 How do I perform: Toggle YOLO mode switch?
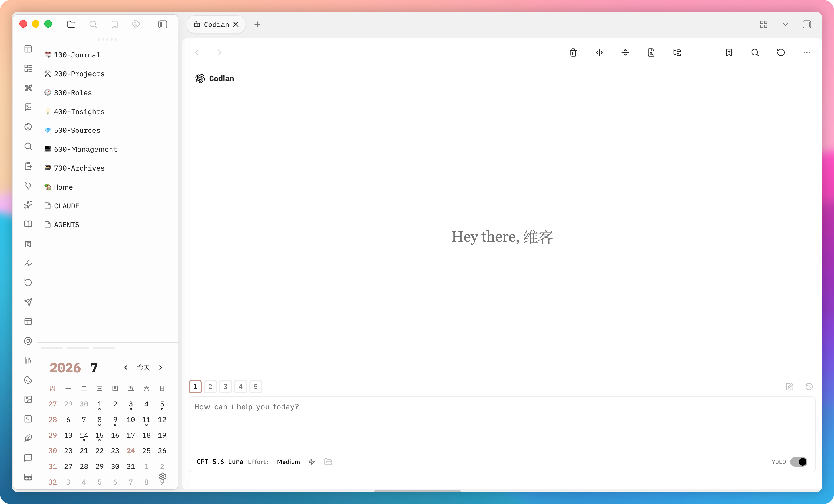click(x=799, y=462)
